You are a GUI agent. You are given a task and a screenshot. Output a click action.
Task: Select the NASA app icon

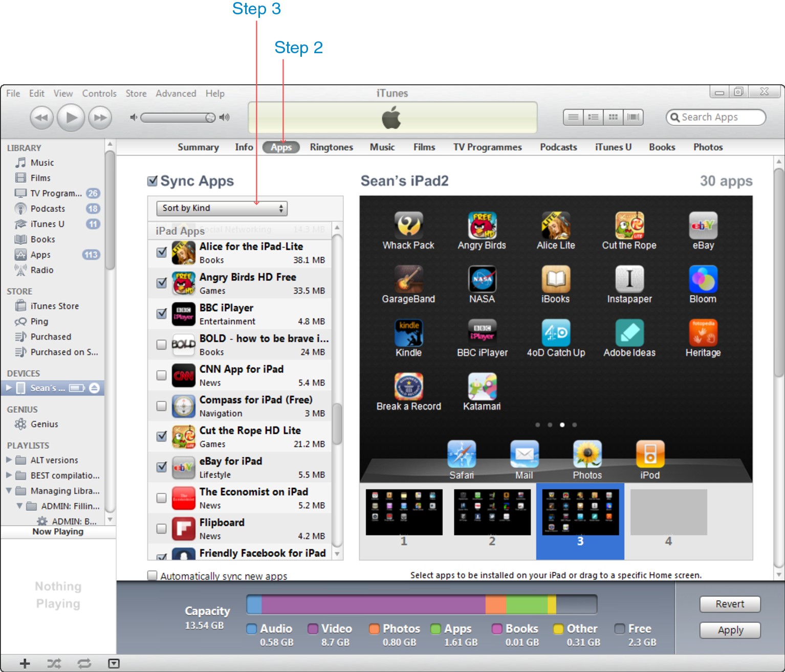(482, 279)
